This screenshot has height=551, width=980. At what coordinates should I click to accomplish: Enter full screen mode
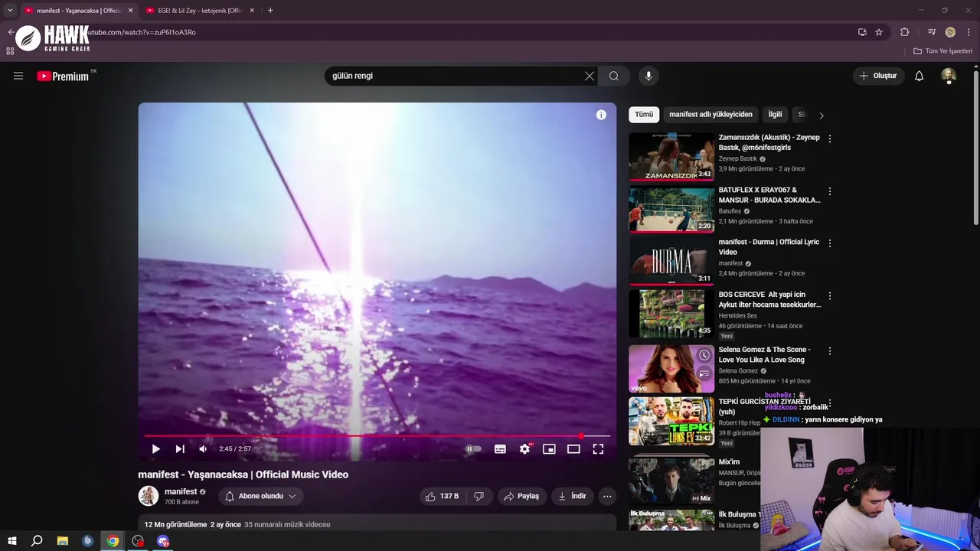click(x=598, y=449)
